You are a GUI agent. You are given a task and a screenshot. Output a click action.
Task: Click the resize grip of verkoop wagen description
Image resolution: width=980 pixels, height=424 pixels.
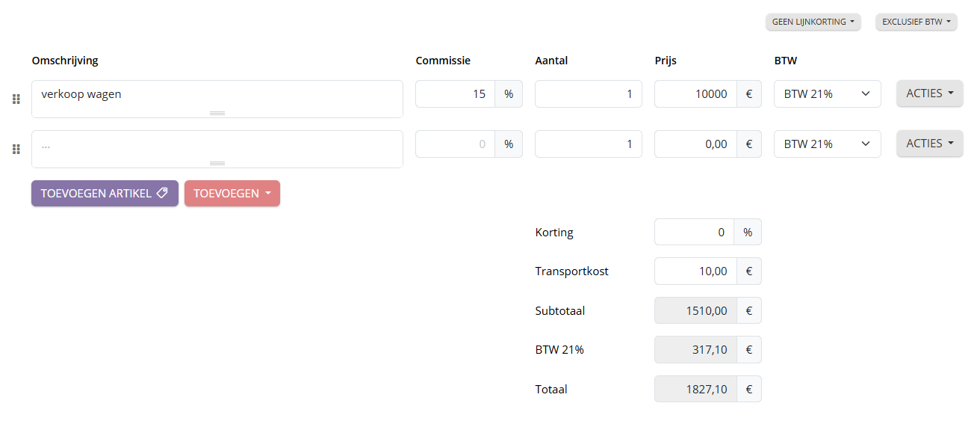217,113
